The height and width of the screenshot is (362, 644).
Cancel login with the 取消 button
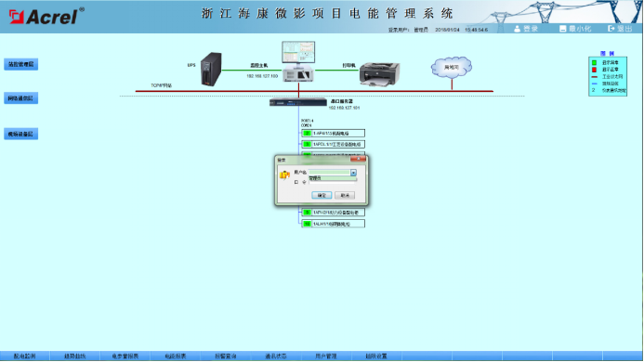point(345,195)
